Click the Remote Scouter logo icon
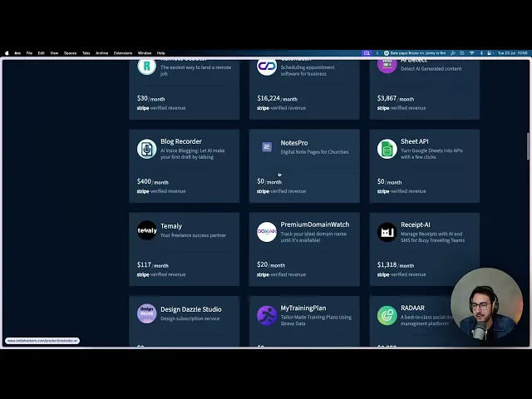This screenshot has width=532, height=399. 146,66
